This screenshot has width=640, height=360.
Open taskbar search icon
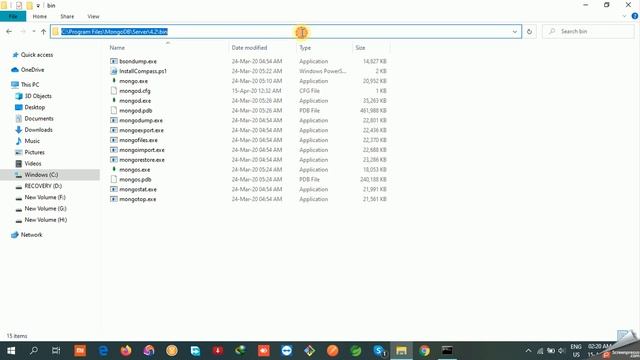34,351
